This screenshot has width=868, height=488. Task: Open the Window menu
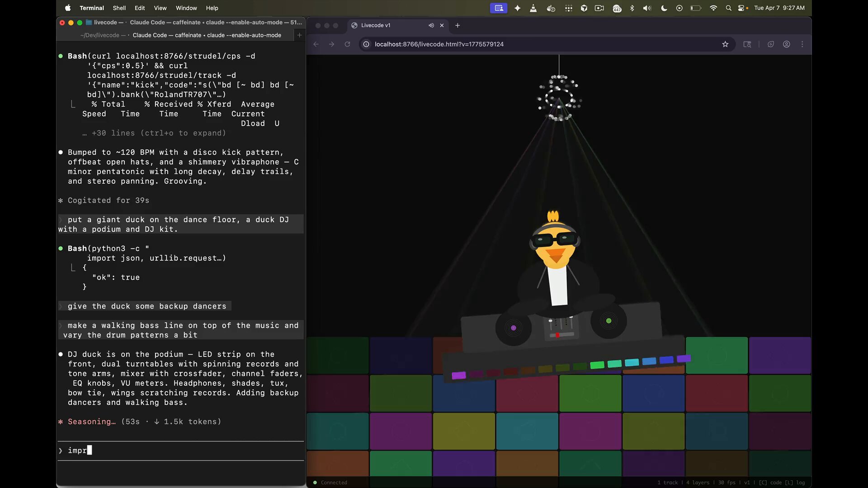pos(186,8)
